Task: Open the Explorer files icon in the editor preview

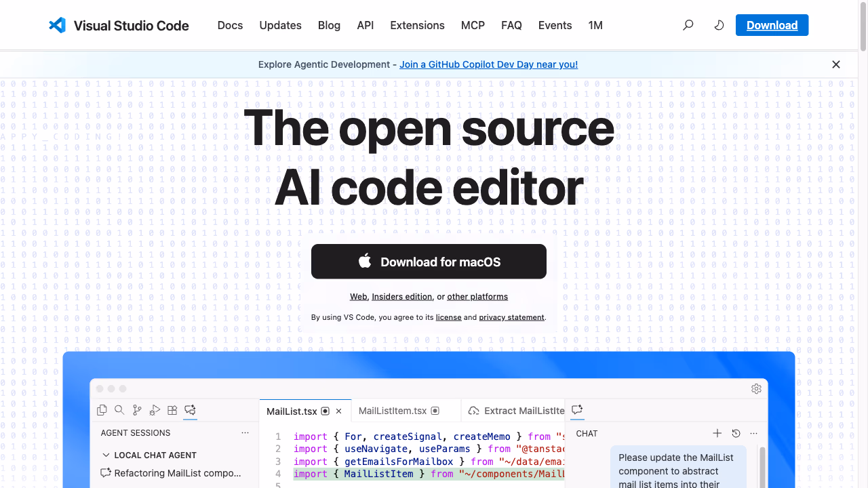Action: (x=102, y=410)
